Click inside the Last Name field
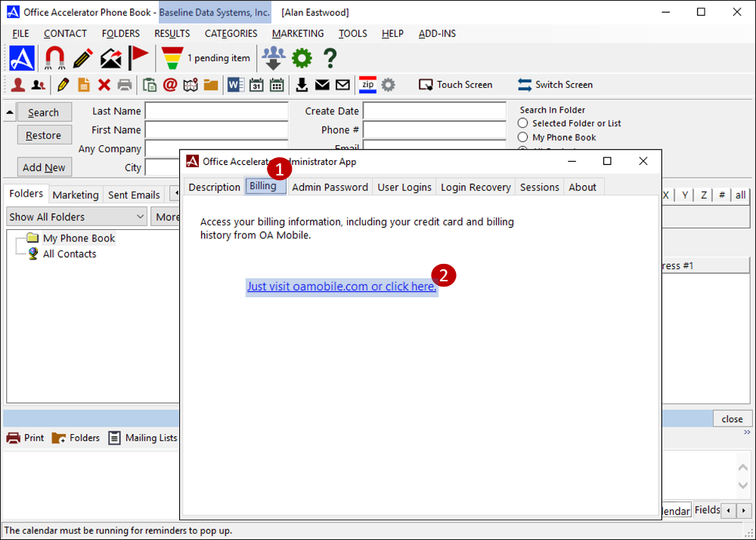Viewport: 756px width, 540px height. click(x=216, y=111)
